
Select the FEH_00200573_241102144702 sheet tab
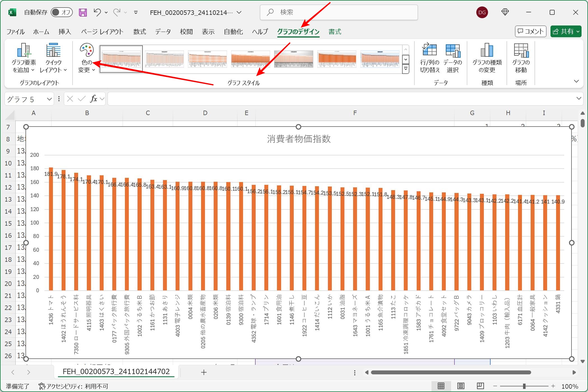point(116,372)
